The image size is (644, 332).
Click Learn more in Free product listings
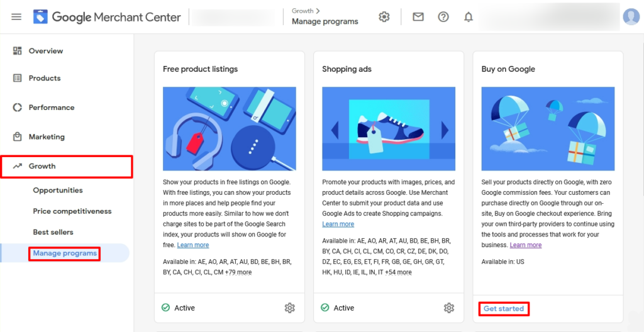193,245
